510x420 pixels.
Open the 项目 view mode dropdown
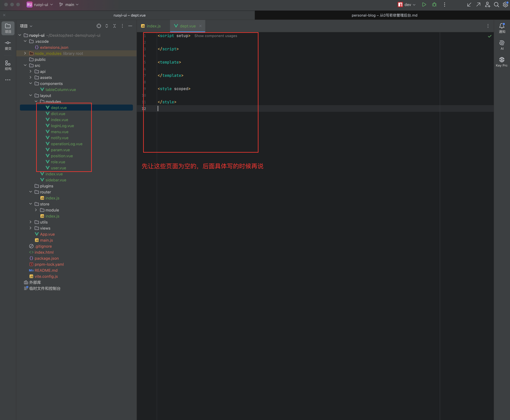[x=26, y=26]
